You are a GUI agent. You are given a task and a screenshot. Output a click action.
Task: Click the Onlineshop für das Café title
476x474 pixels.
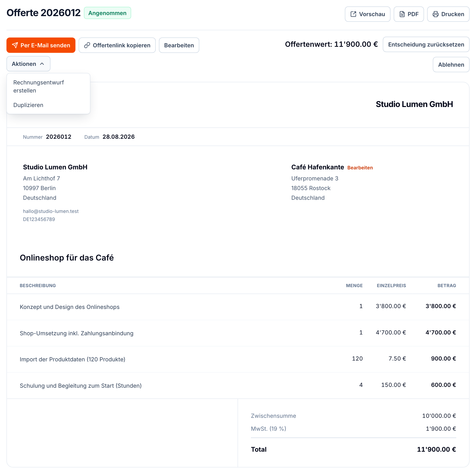click(x=67, y=258)
